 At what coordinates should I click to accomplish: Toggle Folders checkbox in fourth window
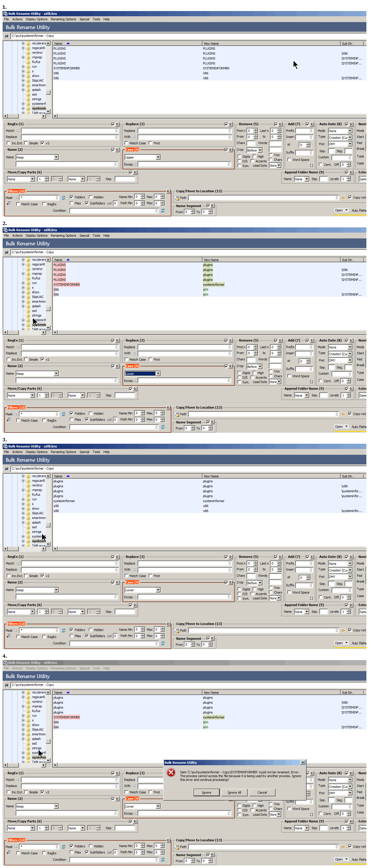[71, 846]
